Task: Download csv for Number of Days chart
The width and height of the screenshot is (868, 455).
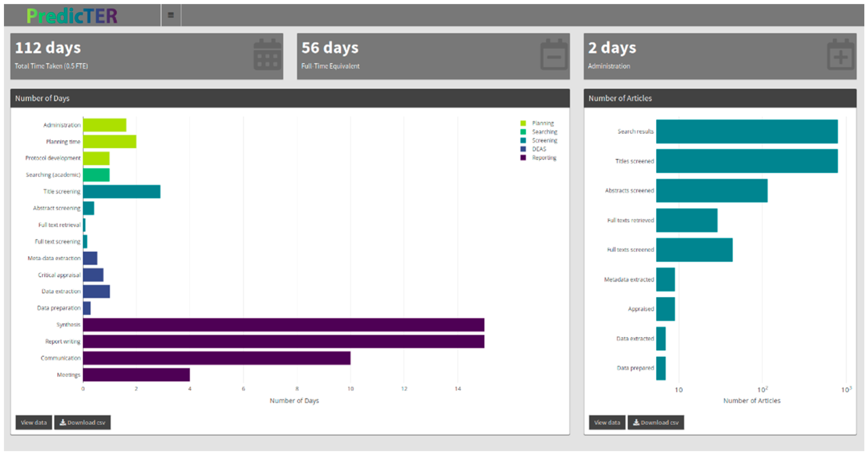Action: click(83, 422)
